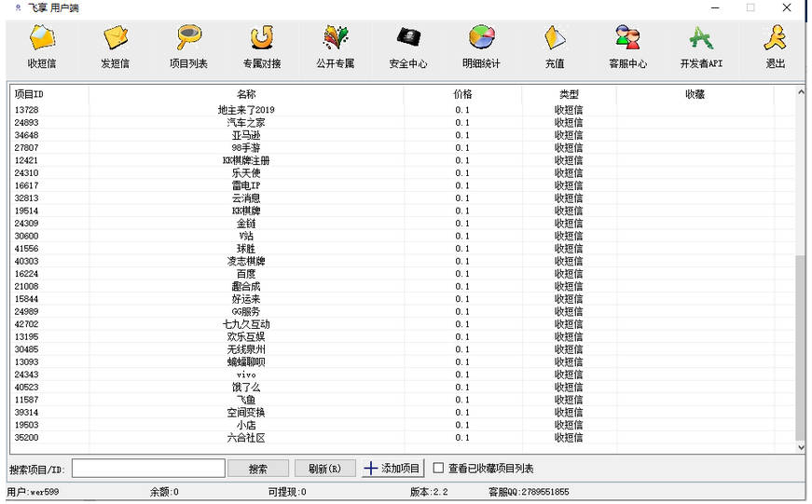Select row KK棋牌注册

[403, 160]
